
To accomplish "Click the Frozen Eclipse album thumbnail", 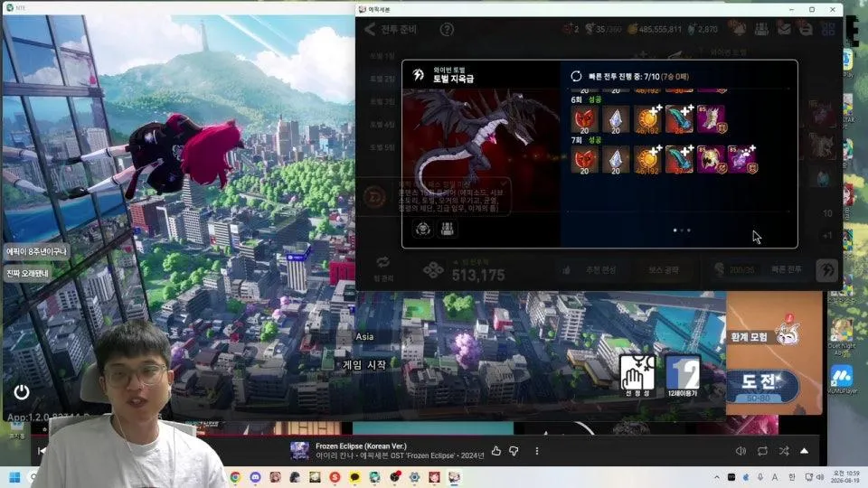I will pyautogui.click(x=299, y=451).
